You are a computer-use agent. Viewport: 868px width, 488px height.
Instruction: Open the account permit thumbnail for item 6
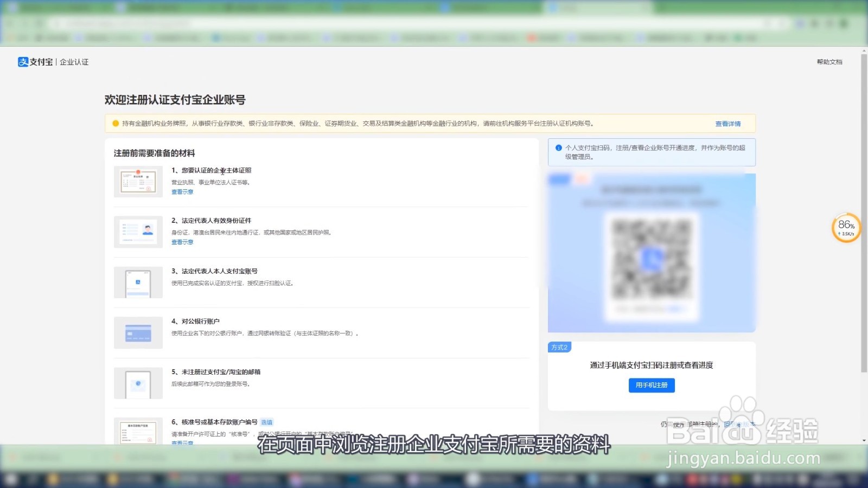[138, 431]
